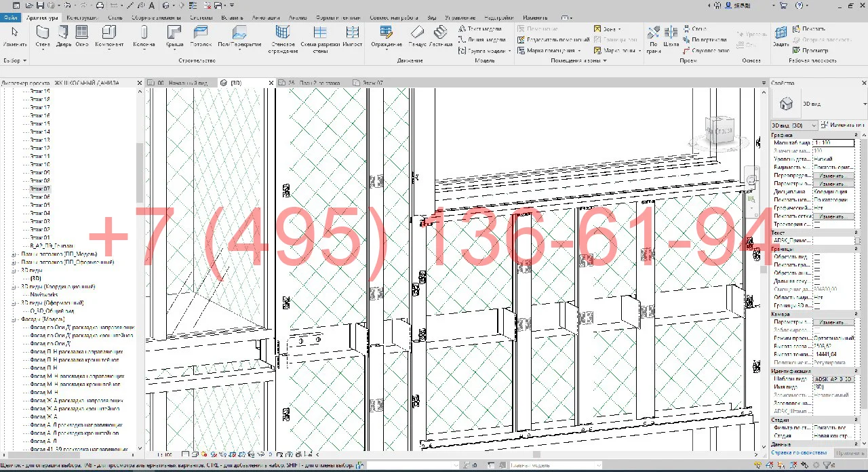868x472 pixels.
Task: Collapse the Фасады (Модель) tree node
Action: [x=14, y=319]
